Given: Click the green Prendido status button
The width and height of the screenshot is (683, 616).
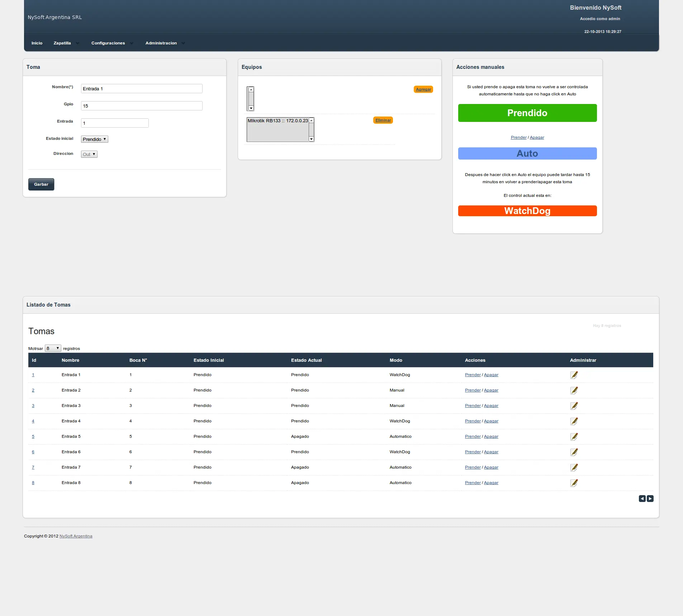Looking at the screenshot, I should point(527,113).
